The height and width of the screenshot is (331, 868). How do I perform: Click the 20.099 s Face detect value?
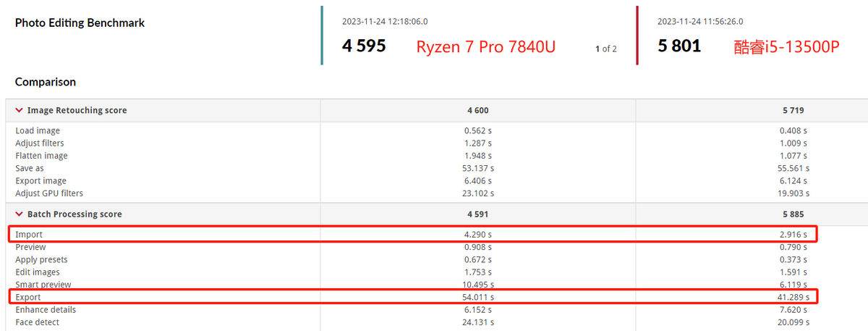(x=793, y=322)
